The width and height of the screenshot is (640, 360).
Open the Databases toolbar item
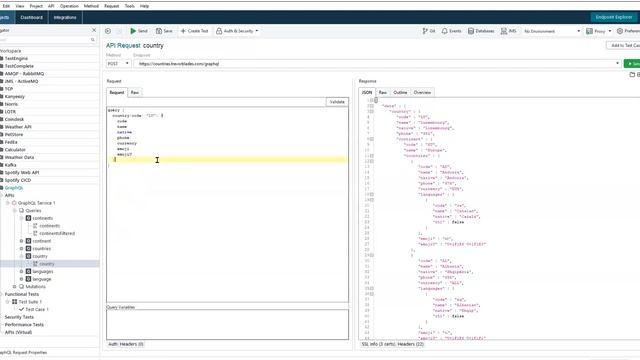coord(481,31)
